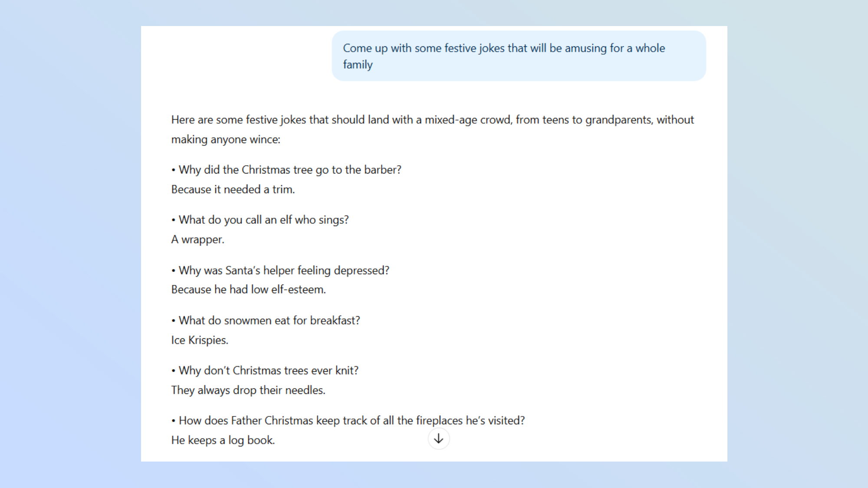Click the snowmen breakfast joke question
This screenshot has height=488, width=868.
coord(269,321)
